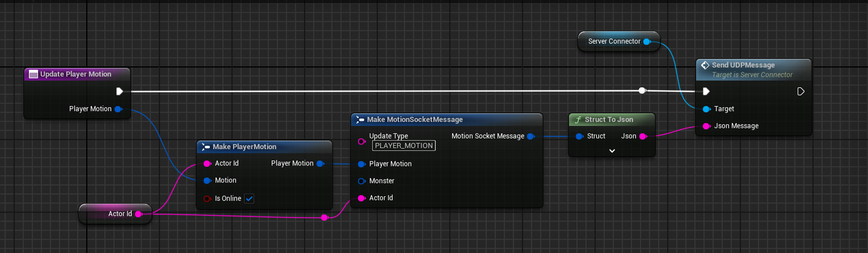Select the Update Player Motion node title

click(77, 74)
